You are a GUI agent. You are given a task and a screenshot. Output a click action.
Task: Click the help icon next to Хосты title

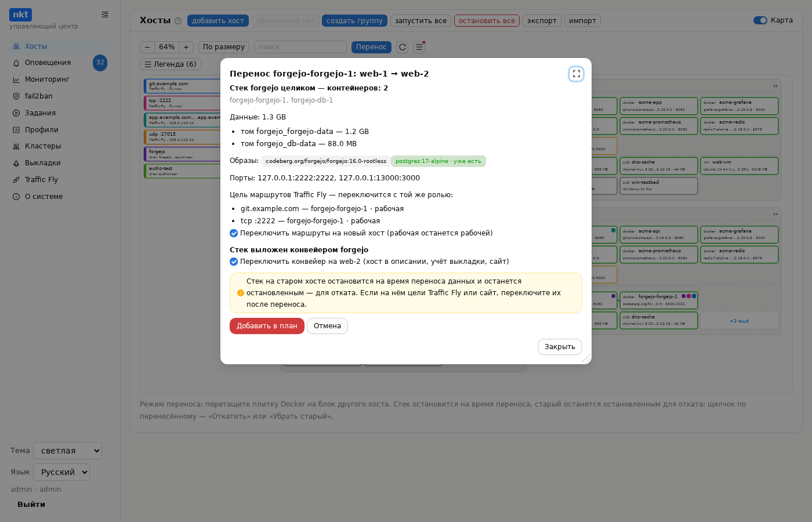click(178, 21)
